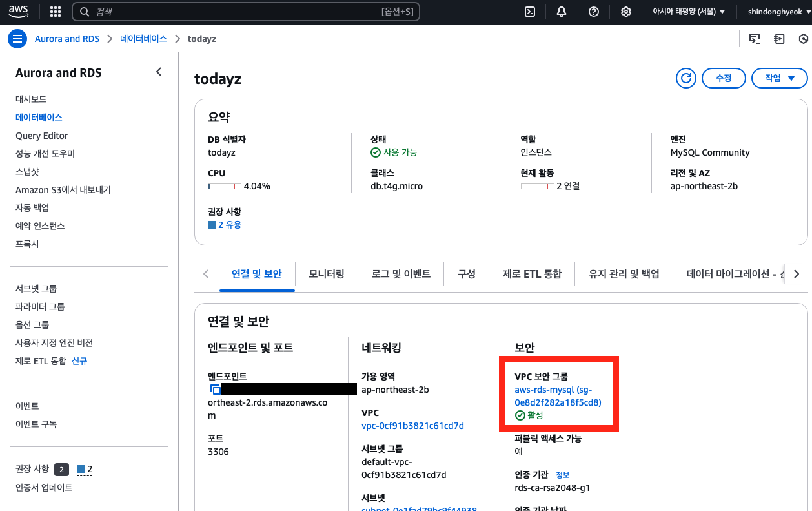Open 프록시 in the sidebar
This screenshot has width=812, height=511.
coord(27,244)
